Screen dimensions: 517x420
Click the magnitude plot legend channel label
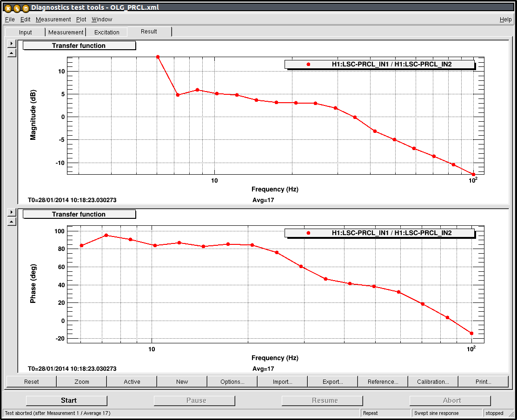pos(392,64)
